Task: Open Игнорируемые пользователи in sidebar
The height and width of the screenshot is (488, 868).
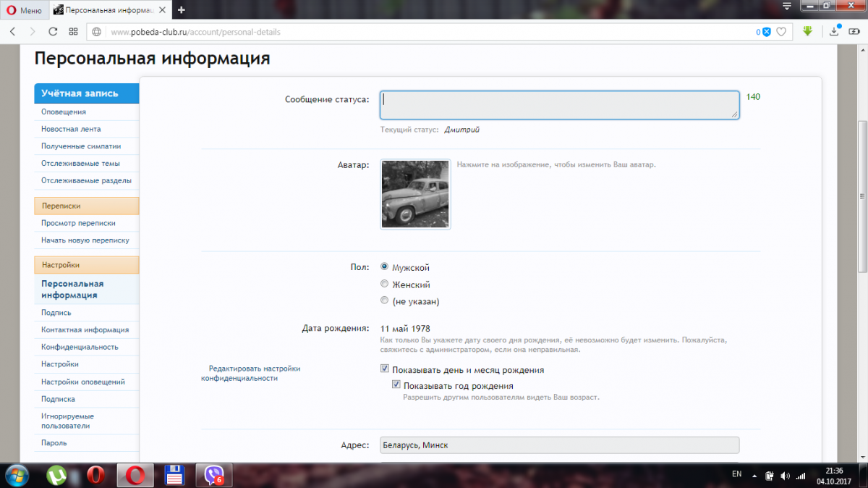Action: click(x=68, y=421)
